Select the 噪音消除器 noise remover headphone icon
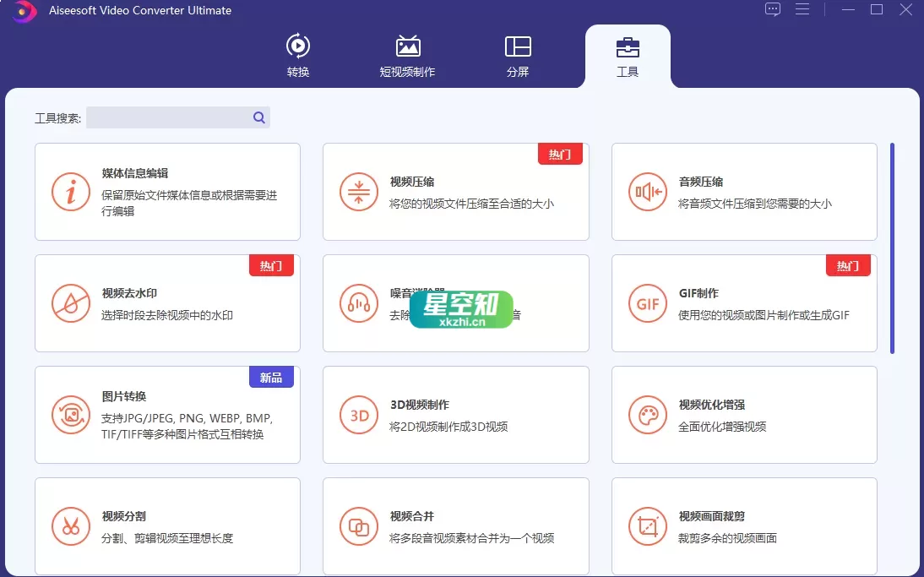The height and width of the screenshot is (577, 924). [358, 303]
